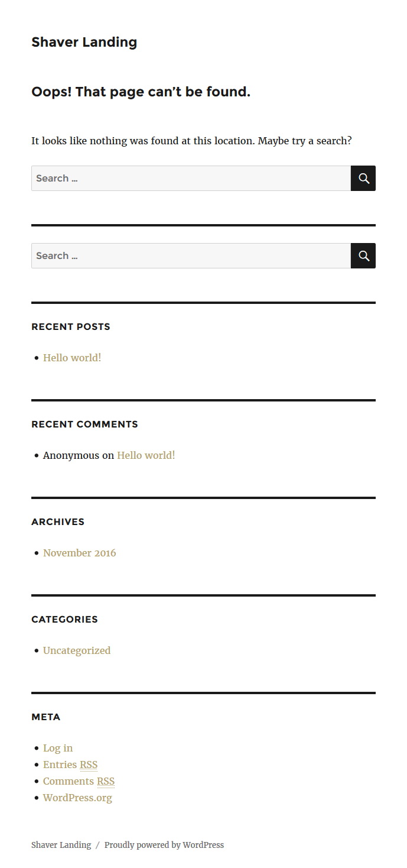
Task: Click the Oops! That page can't be found heading
Action: (141, 92)
